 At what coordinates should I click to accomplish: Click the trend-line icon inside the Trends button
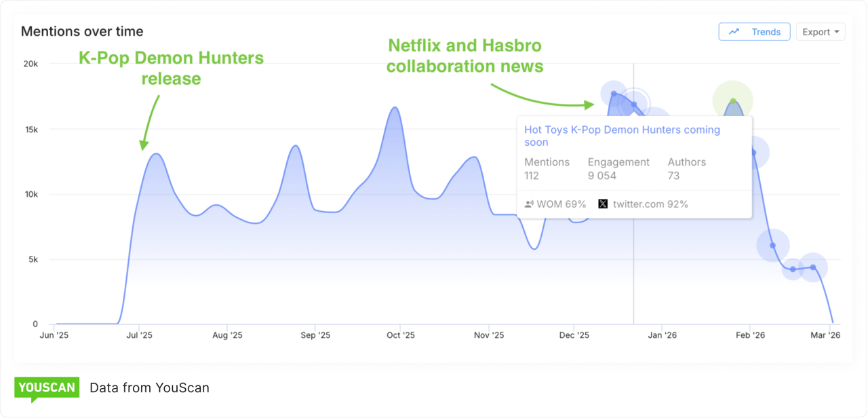(x=734, y=31)
